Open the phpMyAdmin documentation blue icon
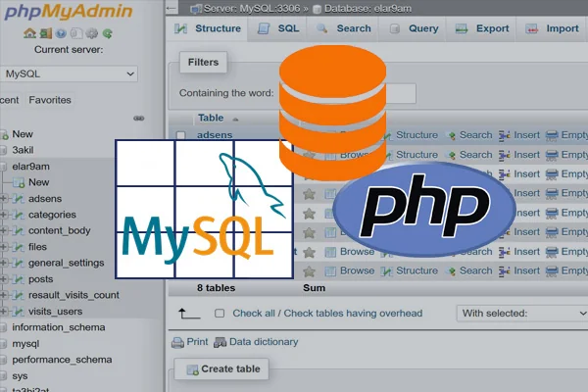 (x=61, y=33)
